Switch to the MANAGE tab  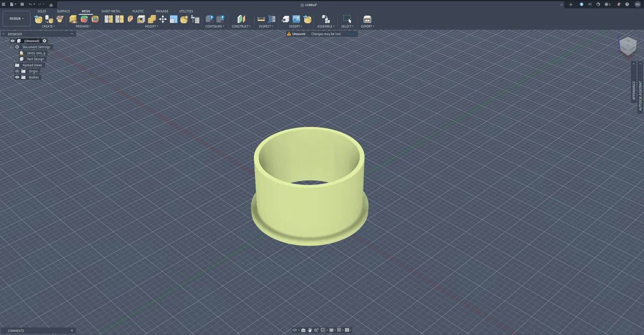tap(162, 11)
